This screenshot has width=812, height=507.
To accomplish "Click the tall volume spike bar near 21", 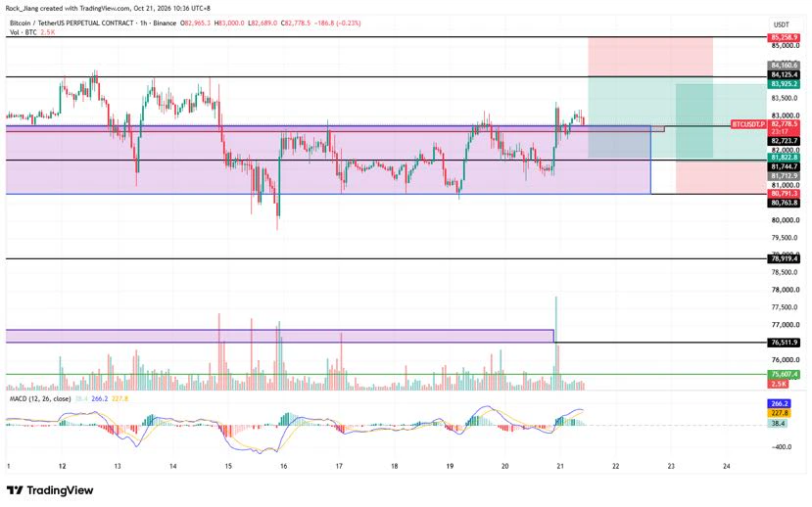I will (x=556, y=343).
